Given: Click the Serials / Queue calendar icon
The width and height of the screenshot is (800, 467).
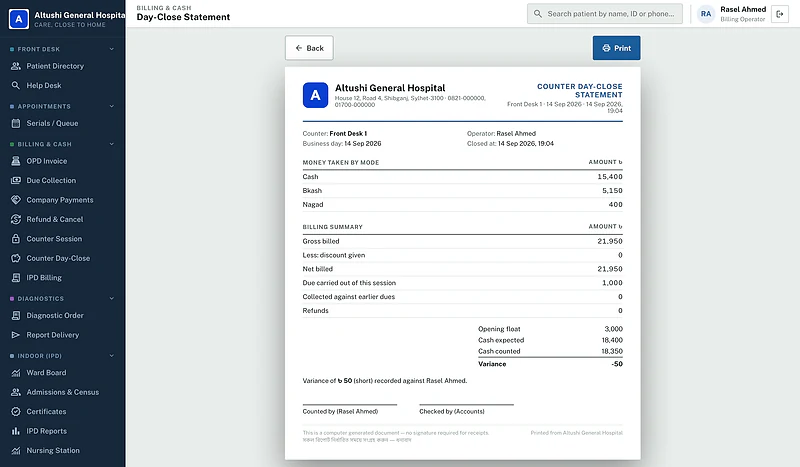Looking at the screenshot, I should [16, 123].
